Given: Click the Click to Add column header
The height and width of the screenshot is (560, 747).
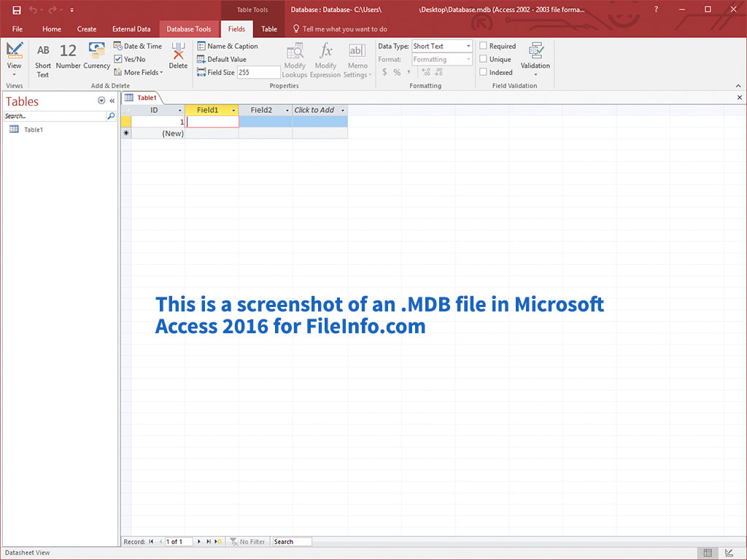Looking at the screenshot, I should tap(314, 110).
